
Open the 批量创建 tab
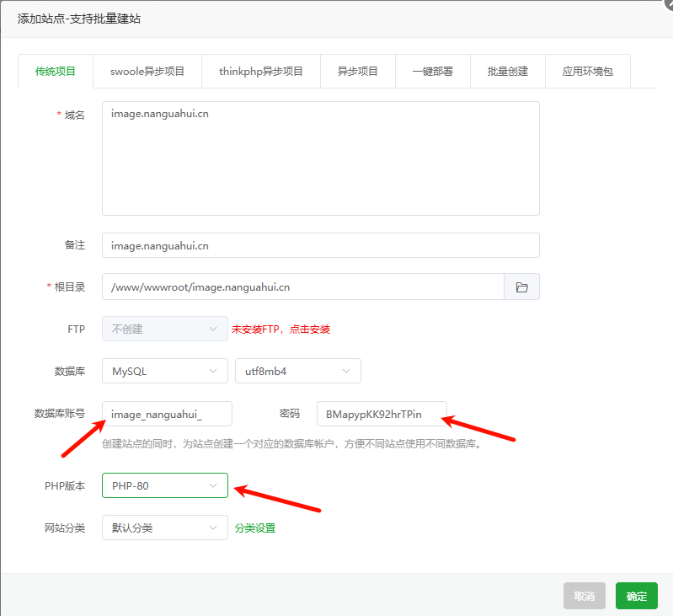pos(507,72)
